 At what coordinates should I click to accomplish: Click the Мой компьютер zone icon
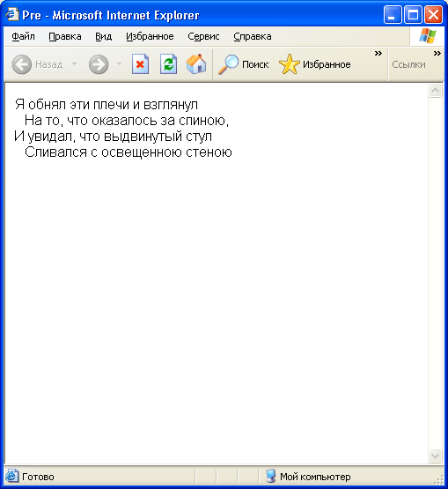tap(271, 476)
